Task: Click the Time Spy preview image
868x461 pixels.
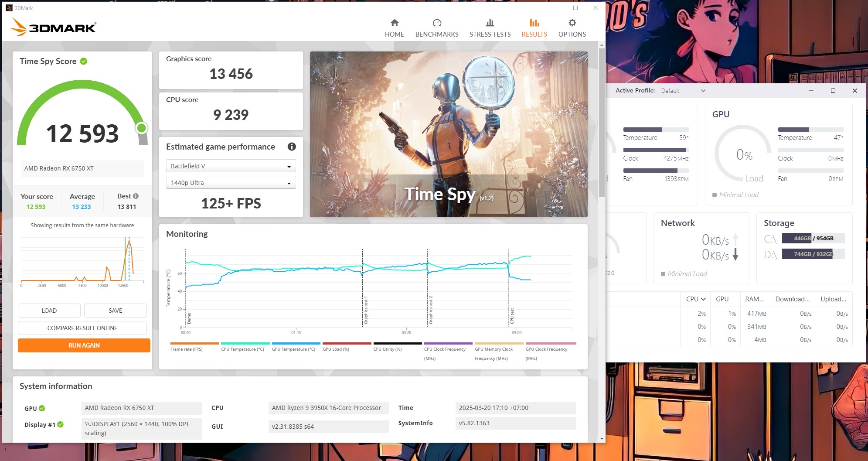Action: coord(448,134)
